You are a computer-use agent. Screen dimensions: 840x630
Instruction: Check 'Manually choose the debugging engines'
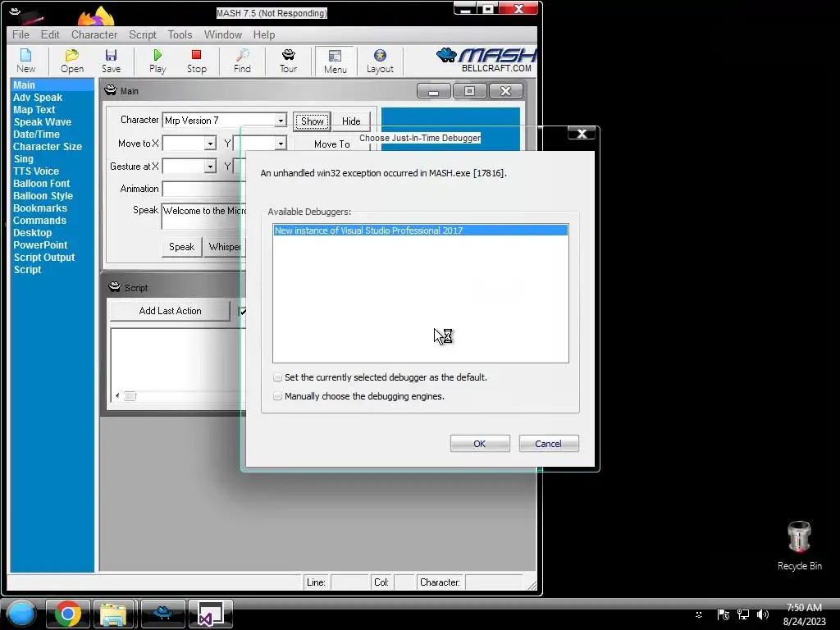[277, 396]
